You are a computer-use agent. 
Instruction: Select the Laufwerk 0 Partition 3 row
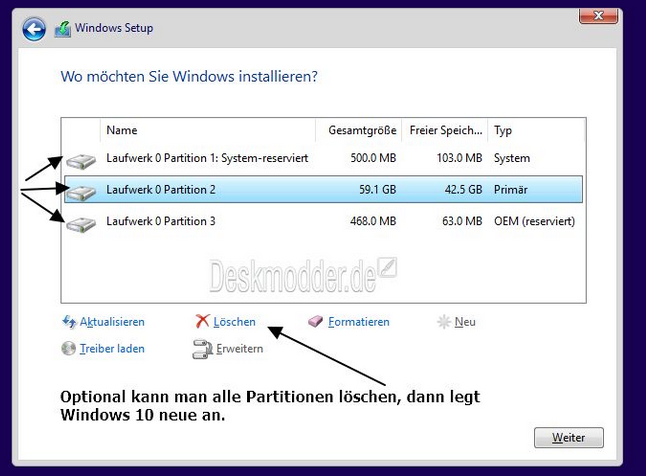pyautogui.click(x=323, y=221)
